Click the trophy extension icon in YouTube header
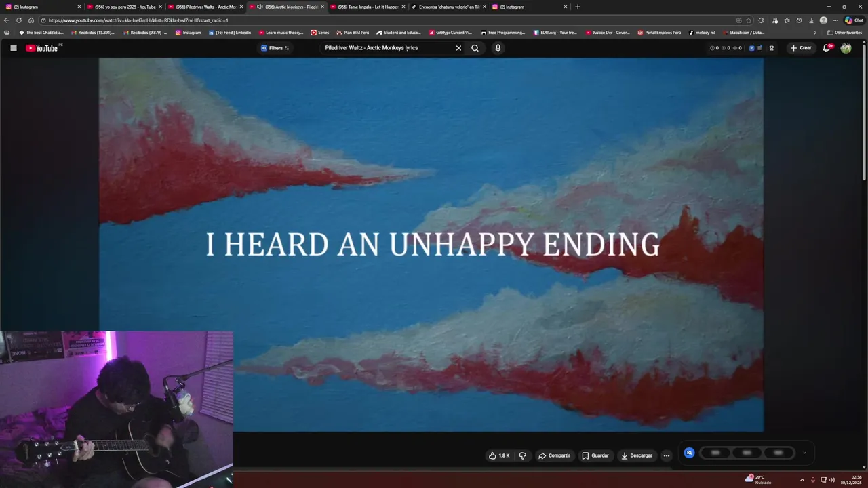868x488 pixels. [772, 48]
